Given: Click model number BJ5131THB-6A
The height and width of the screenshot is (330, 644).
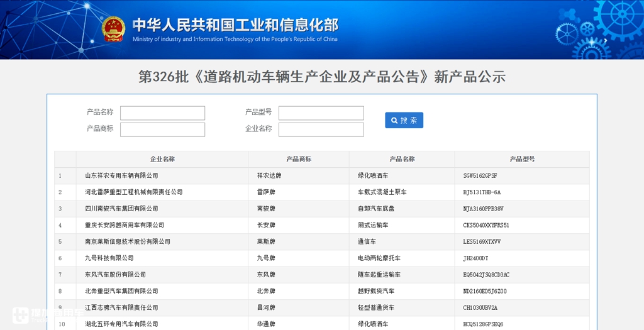Looking at the screenshot, I should (x=482, y=192).
